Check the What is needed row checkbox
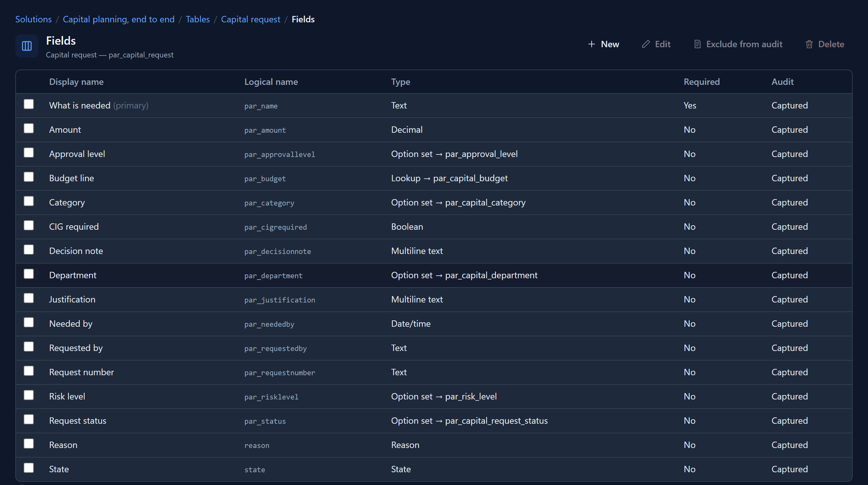The height and width of the screenshot is (485, 868). [x=29, y=104]
